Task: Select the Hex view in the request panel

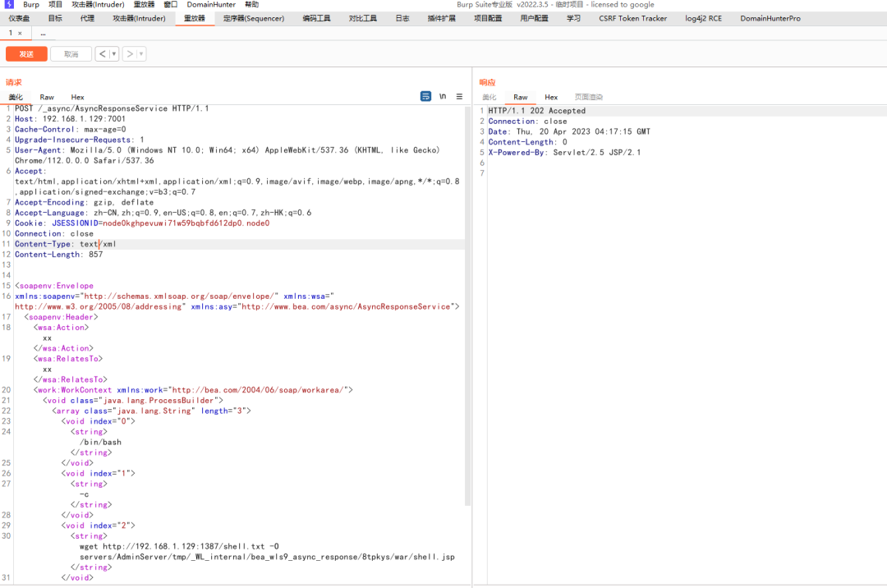Action: coord(77,97)
